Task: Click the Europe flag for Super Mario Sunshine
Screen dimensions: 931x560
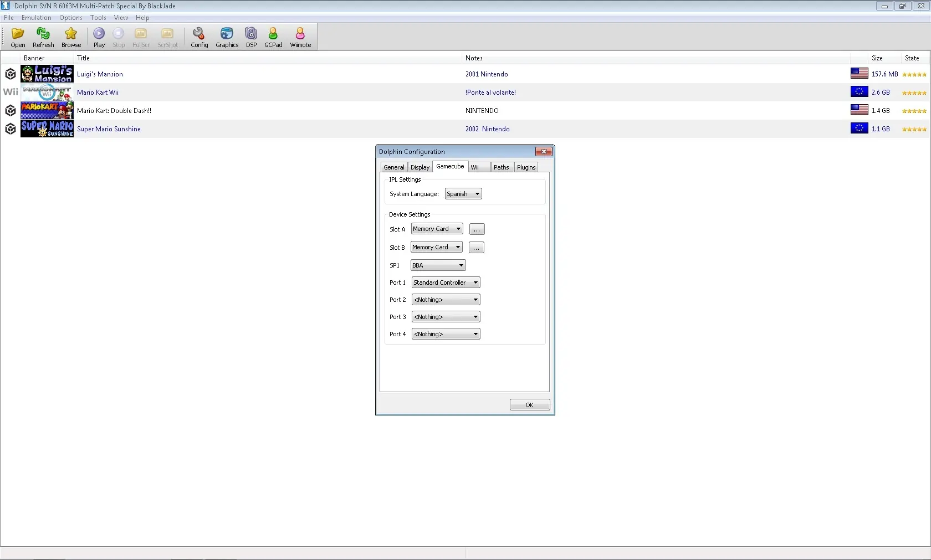Action: tap(860, 128)
